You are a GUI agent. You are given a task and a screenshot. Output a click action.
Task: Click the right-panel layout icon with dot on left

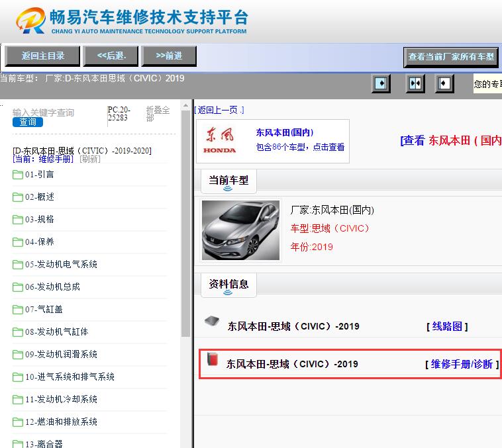tap(444, 83)
